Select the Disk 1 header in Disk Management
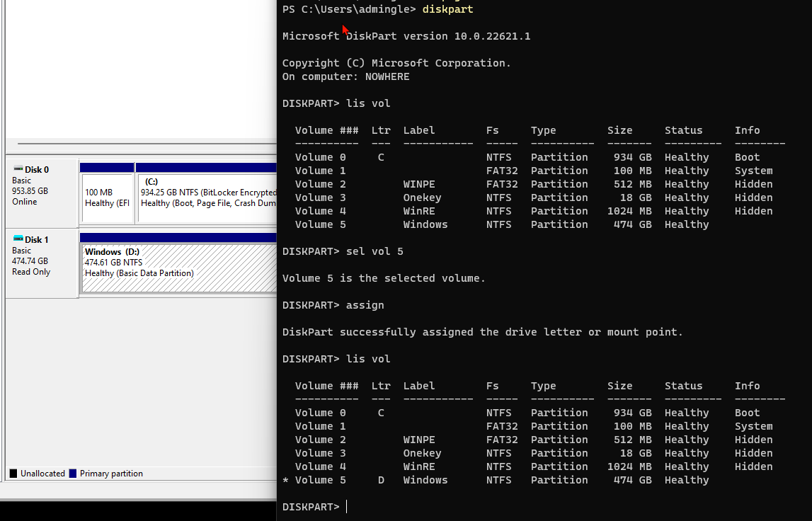 [x=42, y=263]
